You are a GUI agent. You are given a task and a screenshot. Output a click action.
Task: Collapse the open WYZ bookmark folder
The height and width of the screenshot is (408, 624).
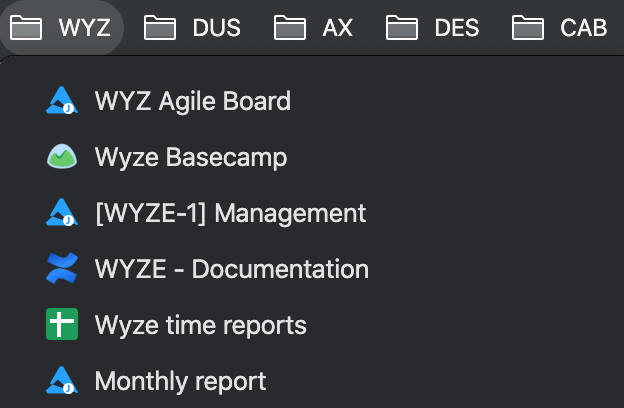[60, 27]
